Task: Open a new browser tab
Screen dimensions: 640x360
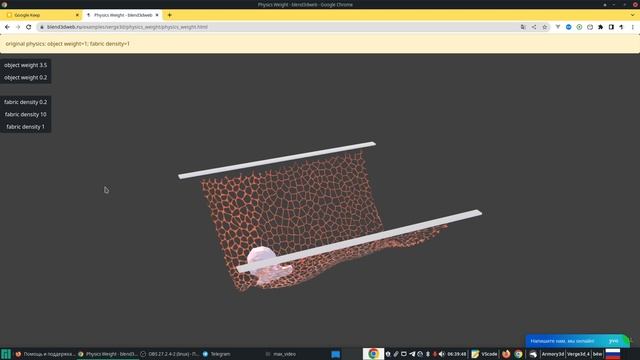Action: tap(169, 15)
